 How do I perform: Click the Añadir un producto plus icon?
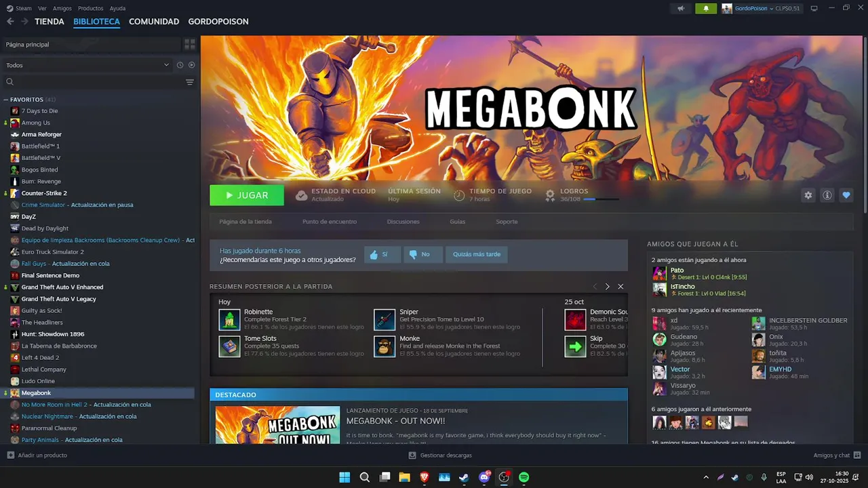pyautogui.click(x=10, y=455)
